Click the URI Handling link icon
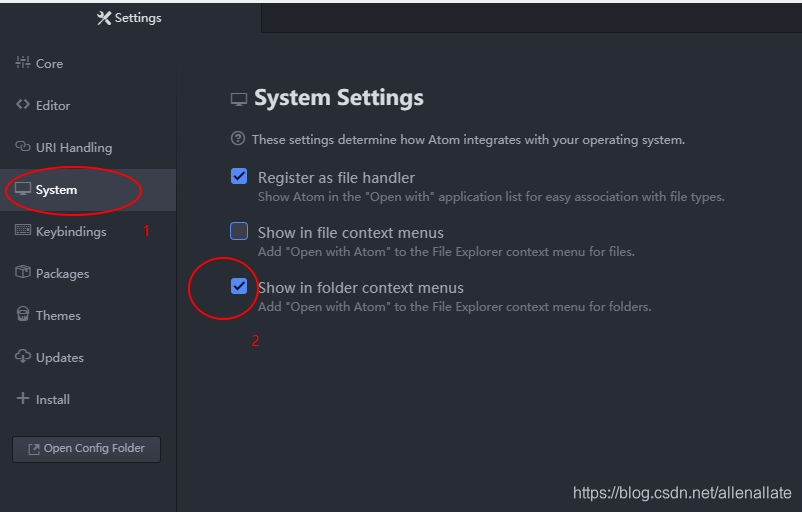The width and height of the screenshot is (802, 512). [23, 146]
